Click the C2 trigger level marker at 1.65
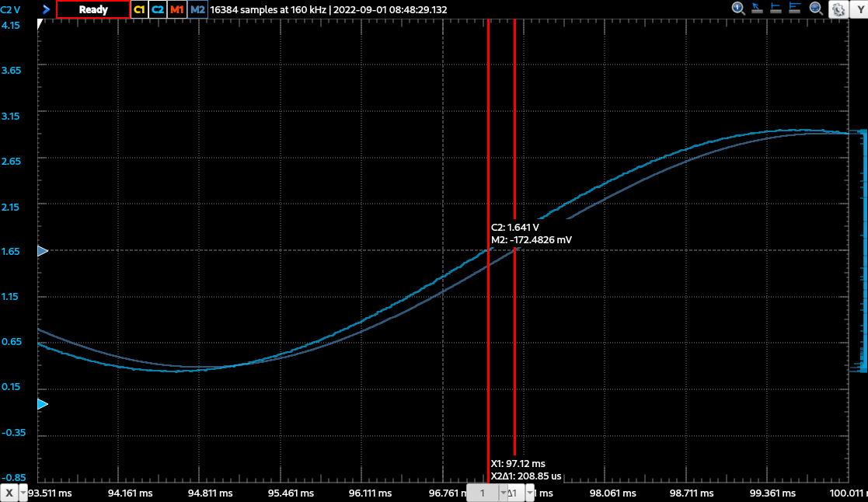This screenshot has width=868, height=502. (43, 251)
